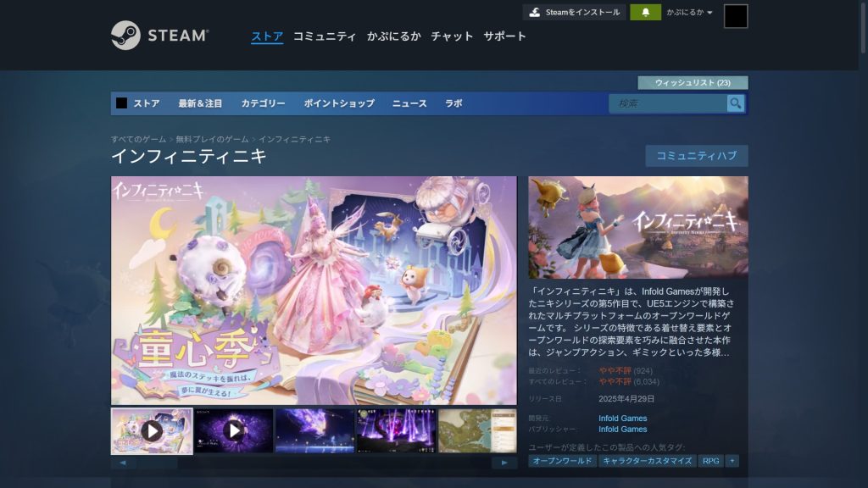Open notifications bell icon
Viewport: 868px width, 488px height.
pos(645,12)
